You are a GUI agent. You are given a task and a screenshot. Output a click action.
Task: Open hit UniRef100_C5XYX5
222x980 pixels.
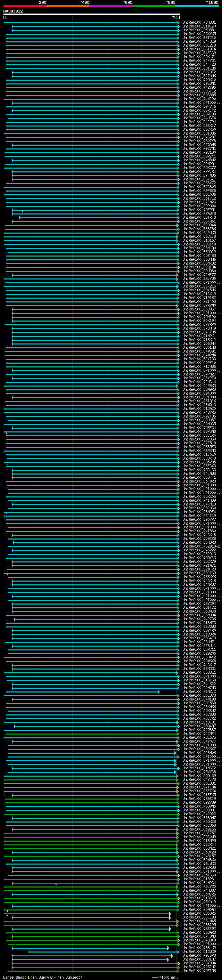coord(199,34)
